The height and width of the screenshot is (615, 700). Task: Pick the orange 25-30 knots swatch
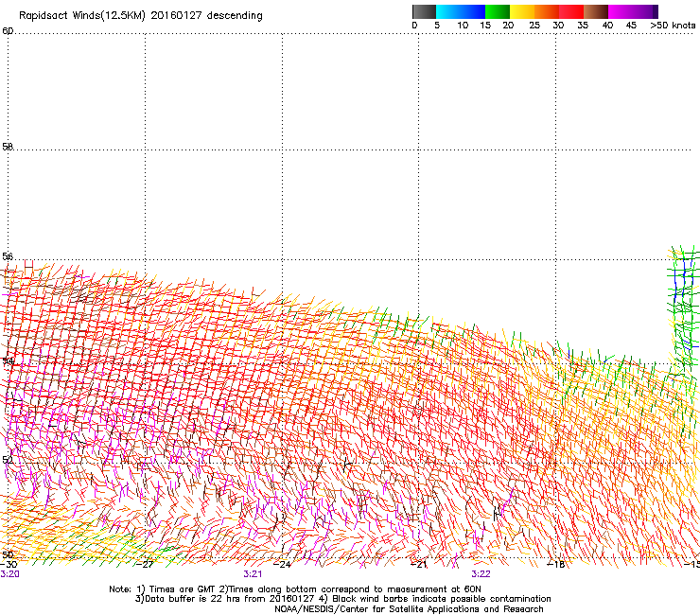547,11
